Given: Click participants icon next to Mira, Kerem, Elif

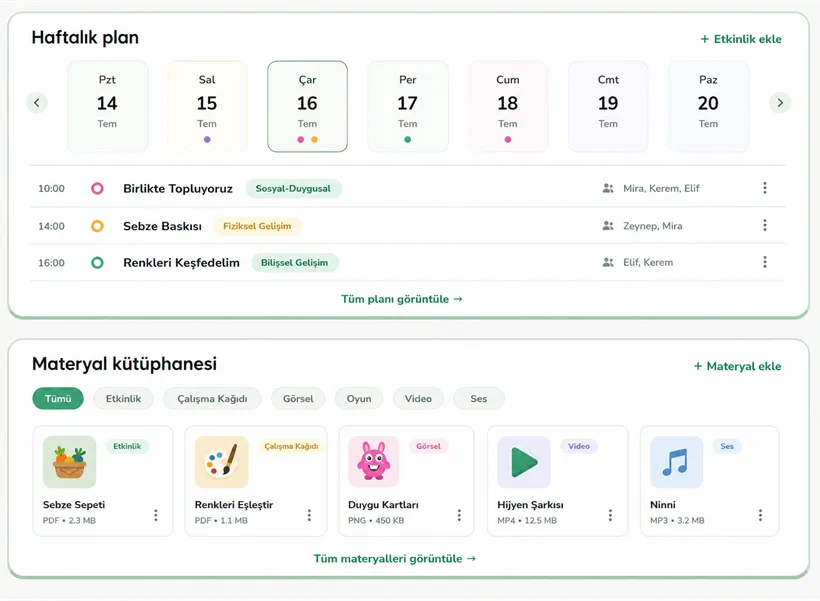Looking at the screenshot, I should (608, 188).
